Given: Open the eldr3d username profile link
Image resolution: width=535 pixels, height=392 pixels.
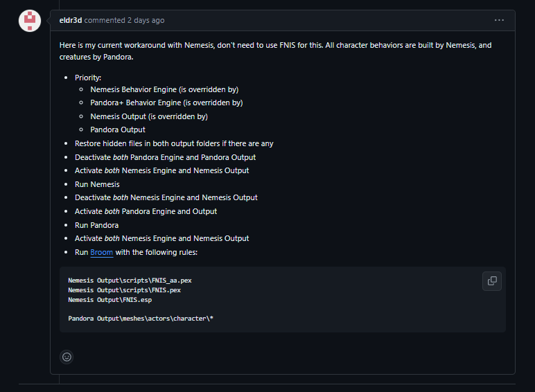Looking at the screenshot, I should coord(71,21).
